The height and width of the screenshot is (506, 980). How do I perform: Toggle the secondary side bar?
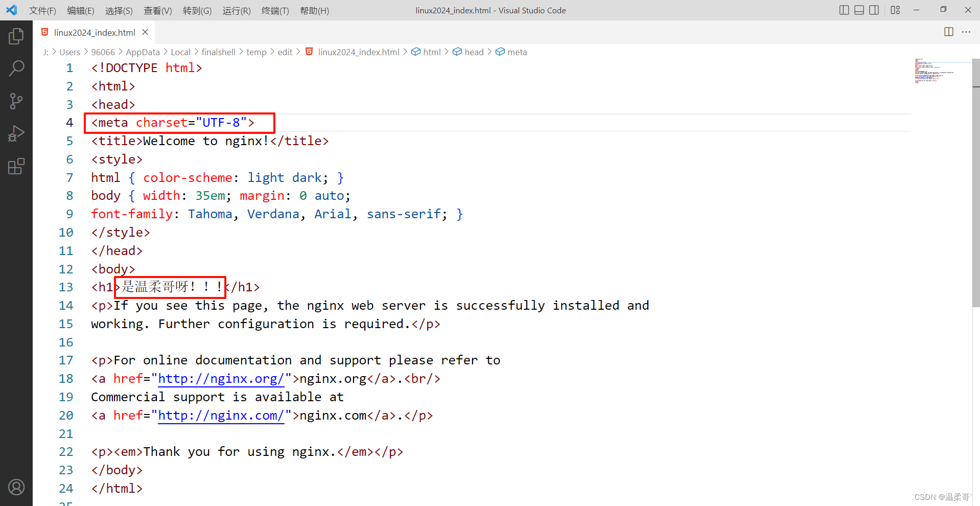874,10
